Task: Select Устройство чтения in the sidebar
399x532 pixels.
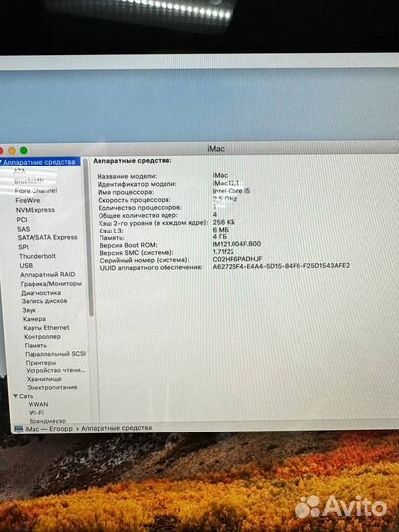Action: (x=55, y=370)
